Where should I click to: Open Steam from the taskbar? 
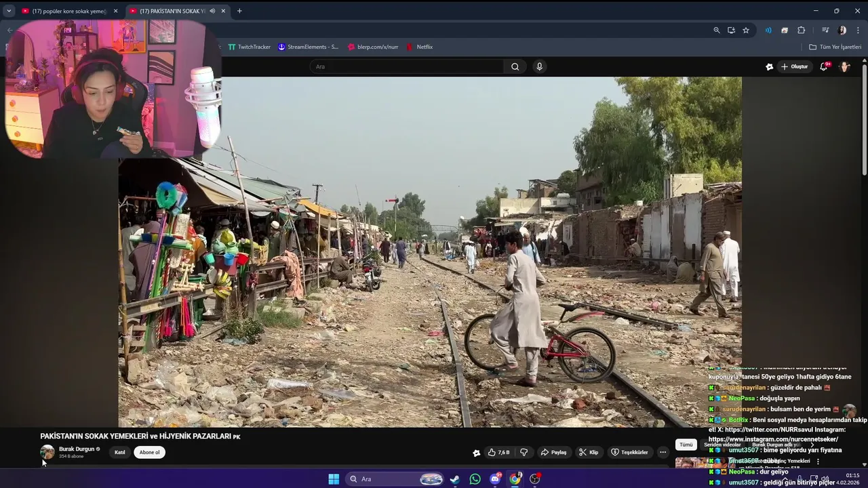[454, 479]
